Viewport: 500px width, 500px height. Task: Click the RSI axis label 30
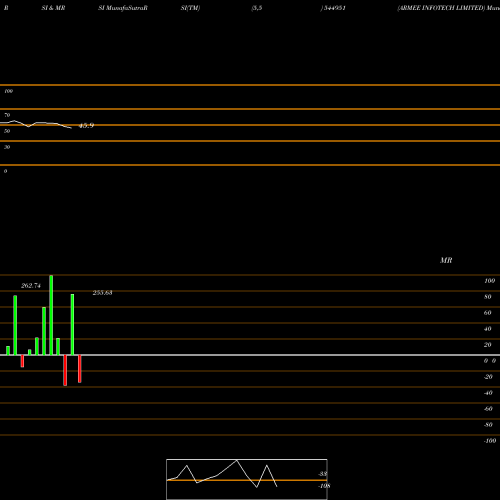click(x=7, y=147)
